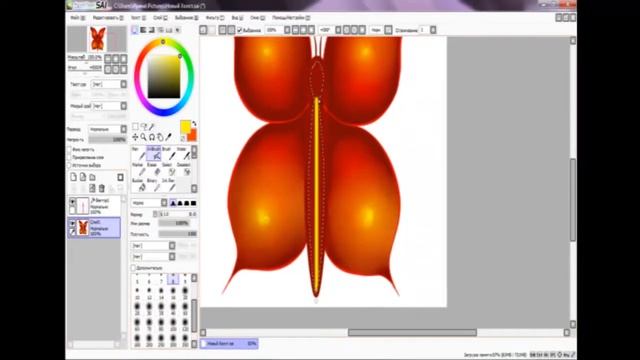The width and height of the screenshot is (640, 360).
Task: Pick the flat square brush edge shape
Action: (x=193, y=203)
